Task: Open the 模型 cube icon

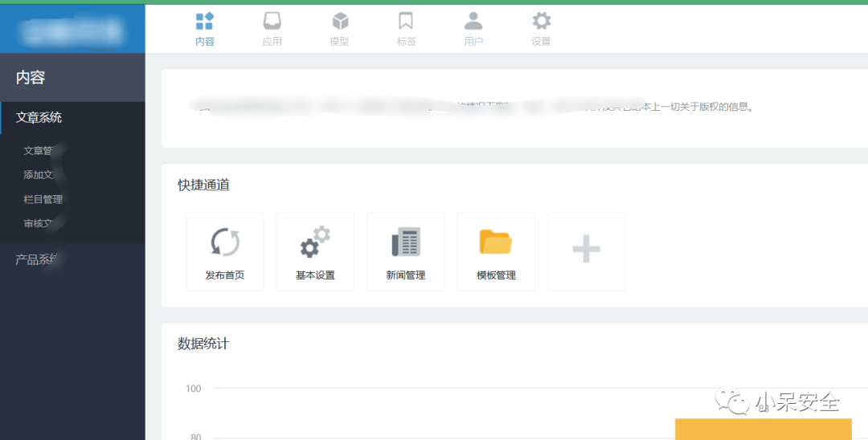Action: [339, 22]
